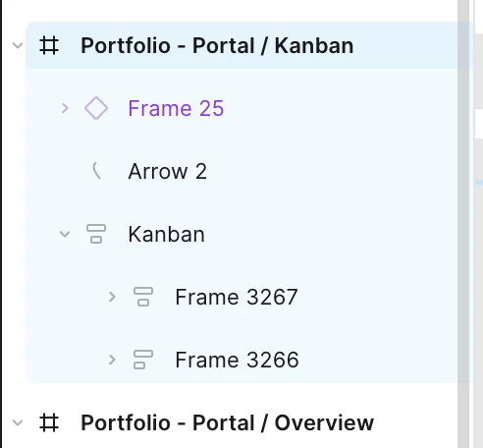Click the curved arrow icon of Arrow 2
This screenshot has height=448, width=483.
pyautogui.click(x=96, y=171)
